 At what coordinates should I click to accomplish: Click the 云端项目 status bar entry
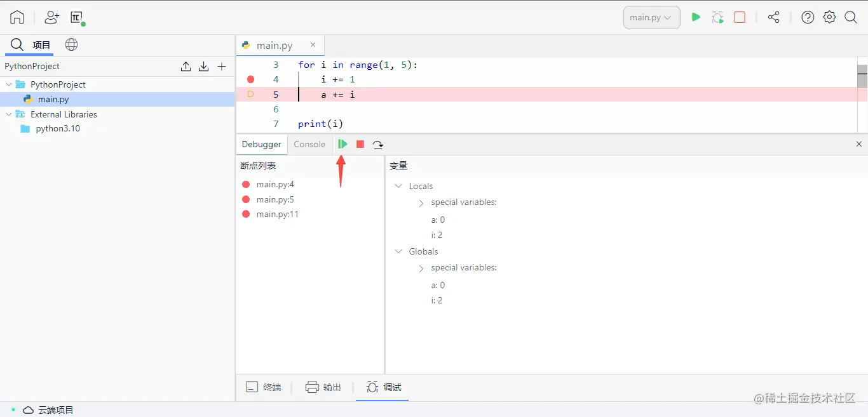pyautogui.click(x=48, y=410)
